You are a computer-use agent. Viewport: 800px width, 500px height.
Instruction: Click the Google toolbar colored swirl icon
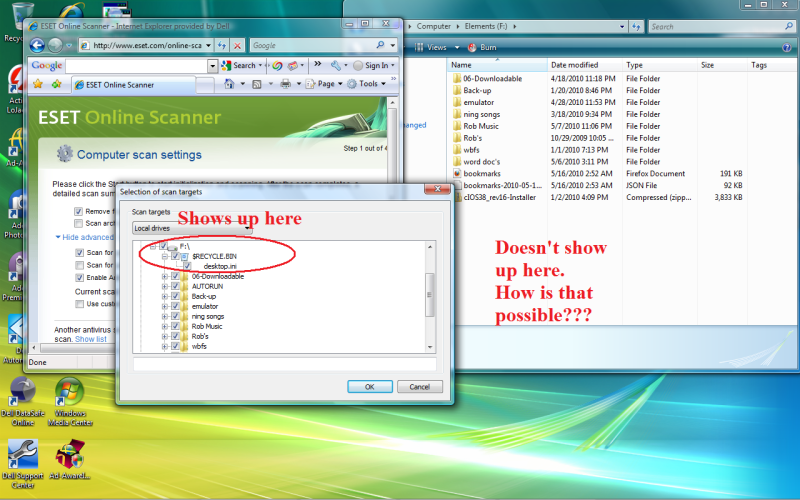(x=277, y=65)
